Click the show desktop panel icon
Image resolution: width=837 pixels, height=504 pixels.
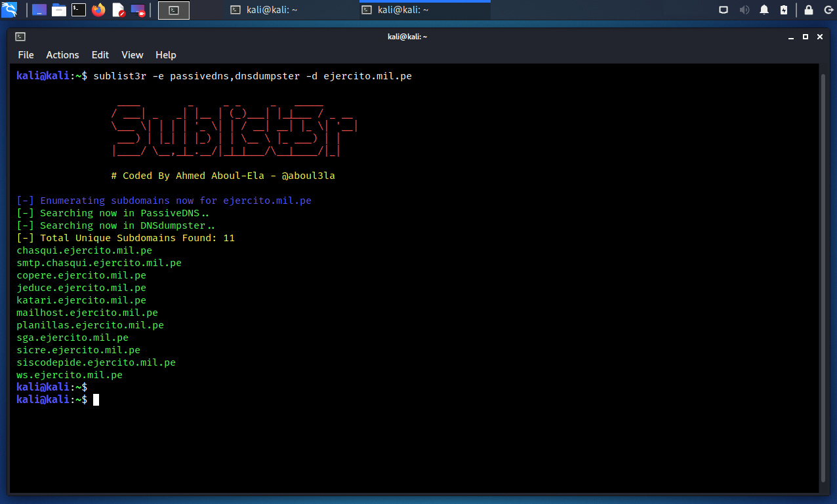[x=39, y=10]
